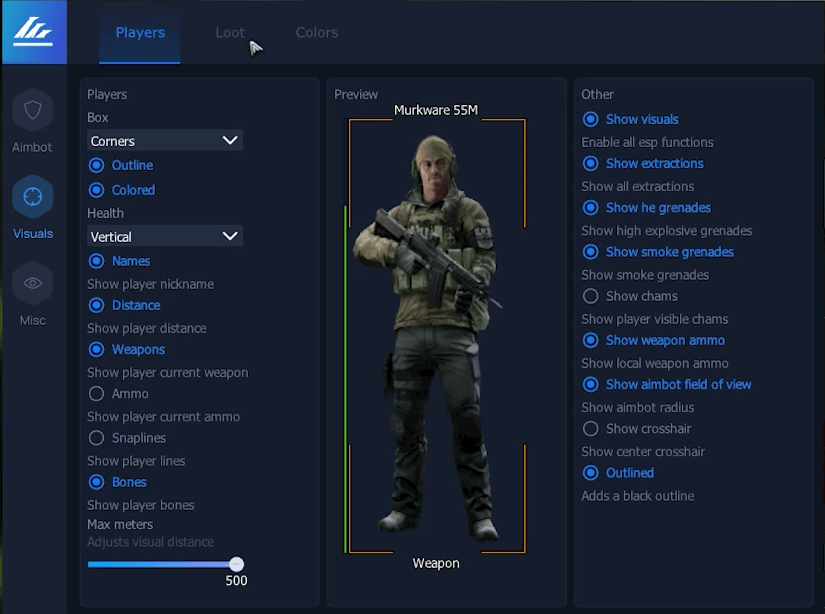Toggle the Colored box option
825x614 pixels.
97,190
